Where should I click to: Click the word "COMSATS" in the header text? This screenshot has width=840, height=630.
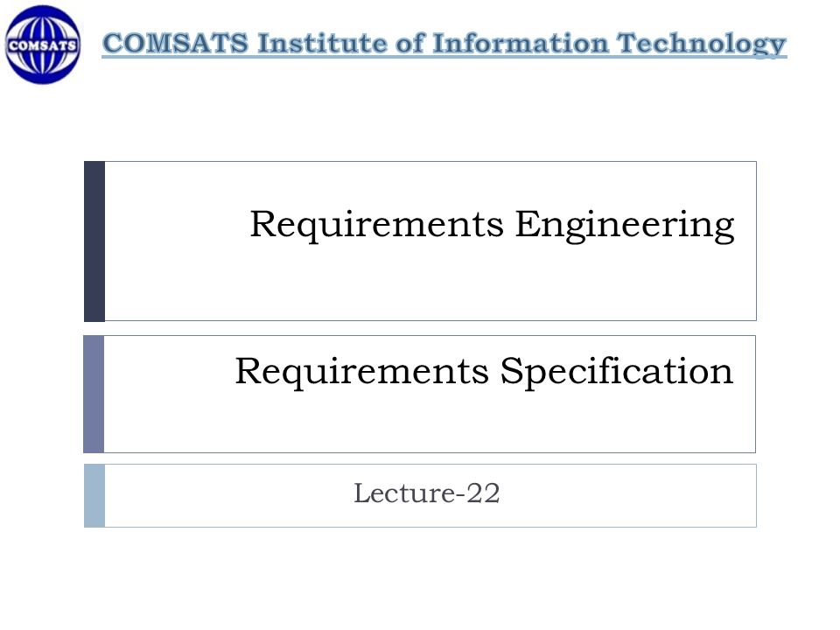(175, 44)
